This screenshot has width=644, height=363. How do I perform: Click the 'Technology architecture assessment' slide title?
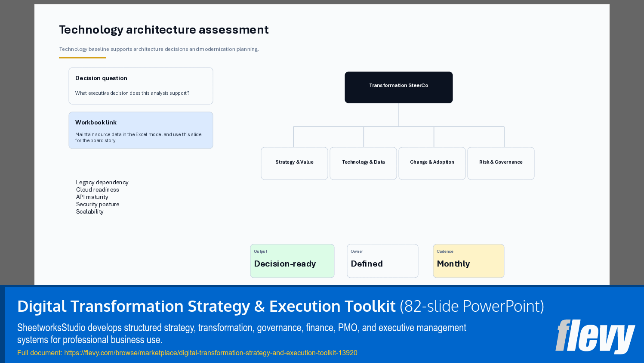click(x=164, y=30)
